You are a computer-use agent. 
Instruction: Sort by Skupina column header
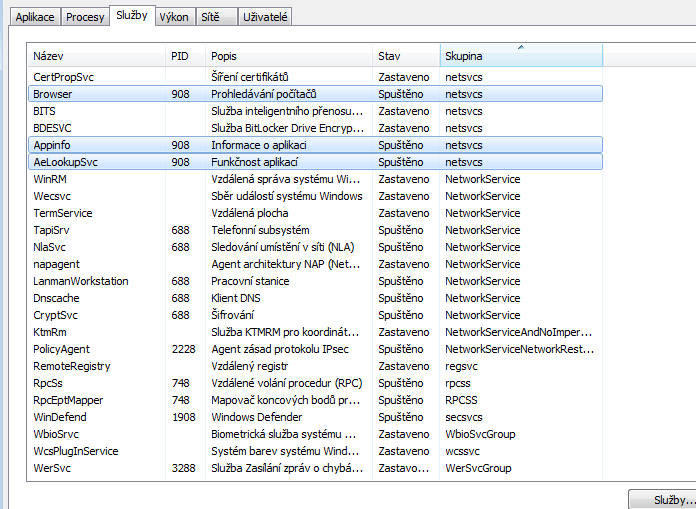520,56
